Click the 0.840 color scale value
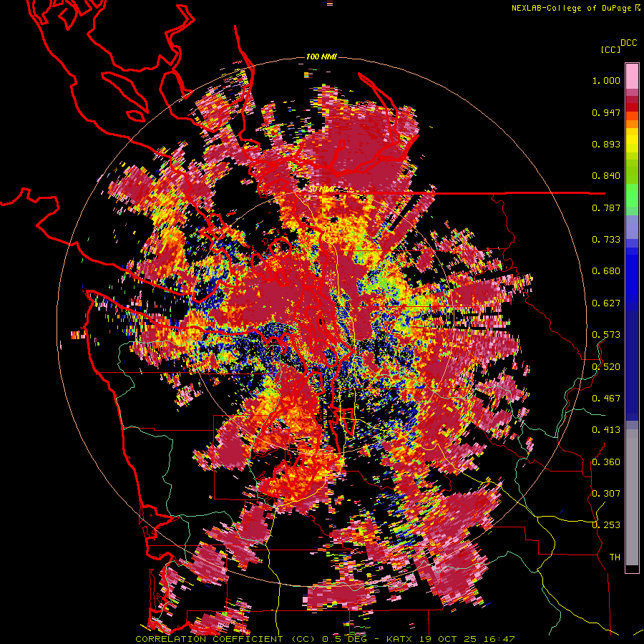 [606, 176]
